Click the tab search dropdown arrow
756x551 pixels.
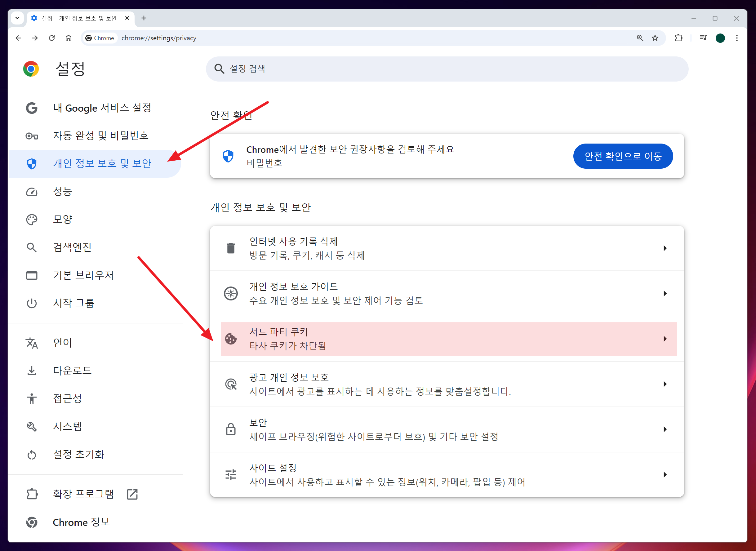coord(17,18)
